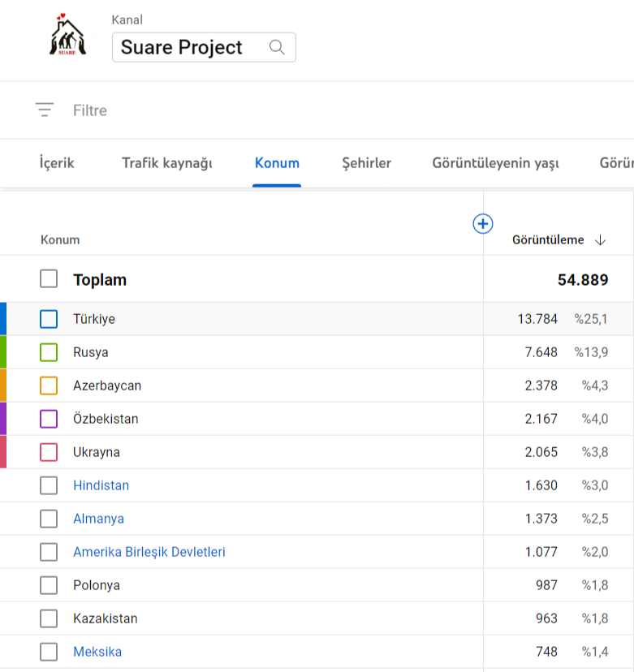Click the Türkiye row label
Viewport: 634px width, 672px height.
tap(94, 319)
